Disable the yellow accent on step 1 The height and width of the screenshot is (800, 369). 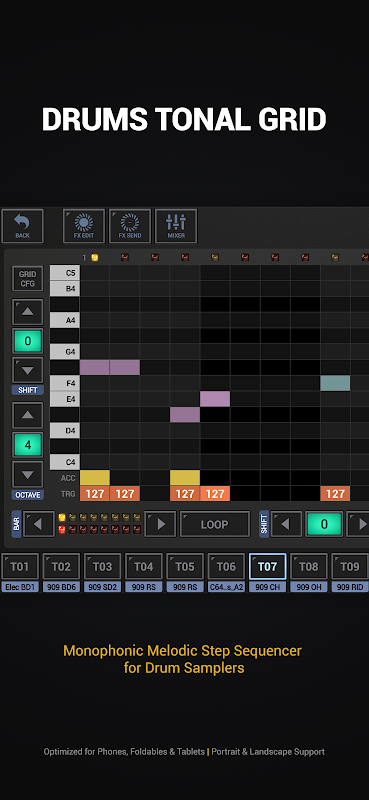point(95,478)
